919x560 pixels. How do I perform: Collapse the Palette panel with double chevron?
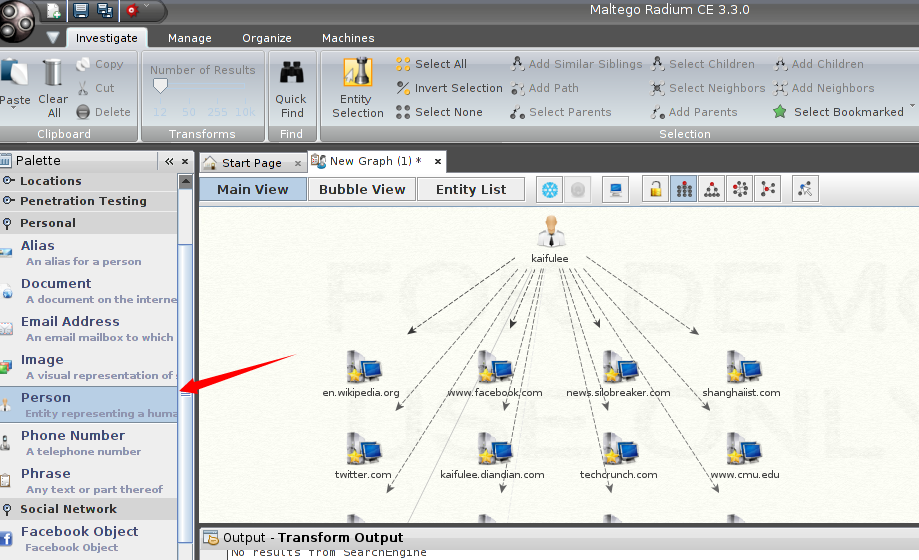click(x=169, y=161)
